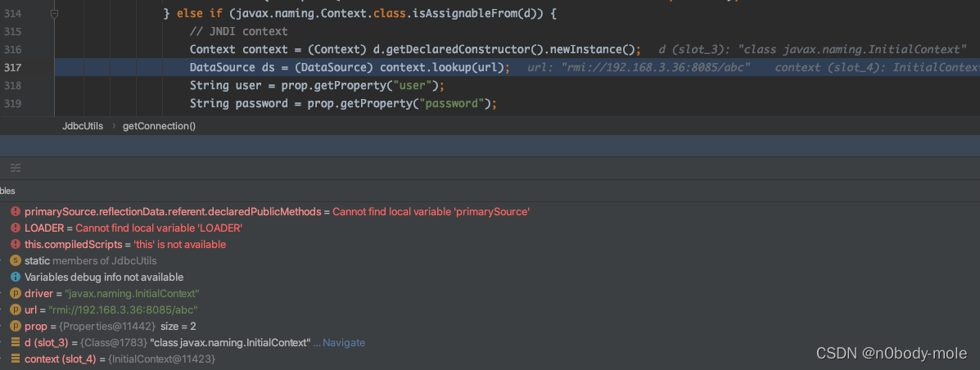
Task: Click the restore layout icon above Variables
Action: 16,168
